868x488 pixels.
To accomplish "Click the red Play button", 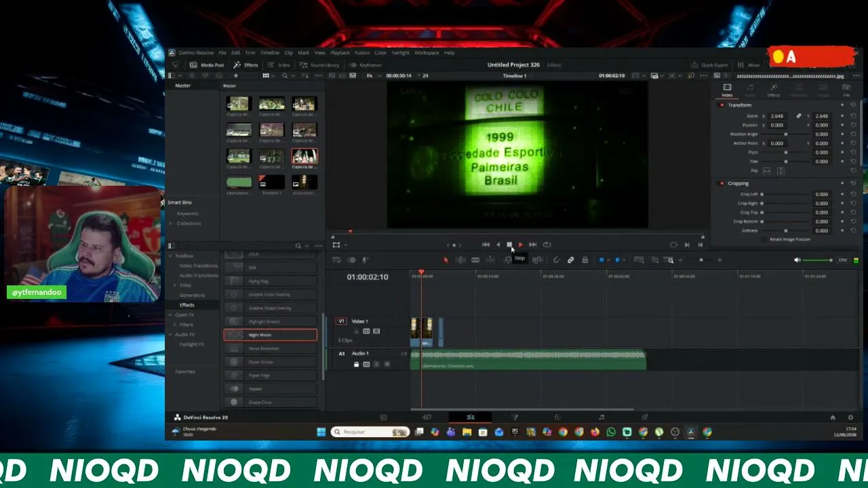I will click(520, 245).
